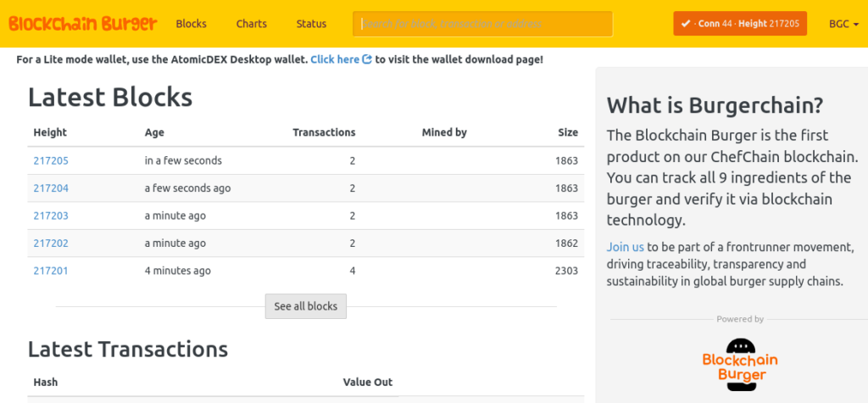
Task: Click the Transactions column header
Action: point(324,132)
